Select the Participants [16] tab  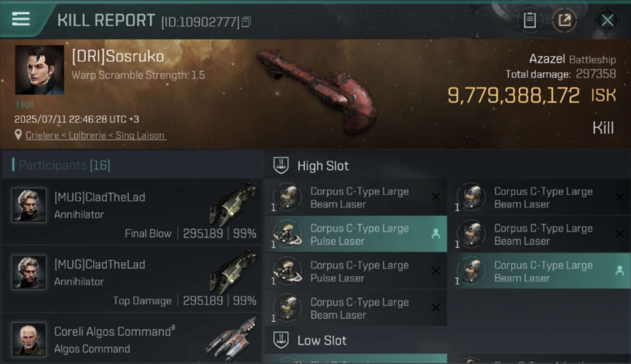click(64, 165)
